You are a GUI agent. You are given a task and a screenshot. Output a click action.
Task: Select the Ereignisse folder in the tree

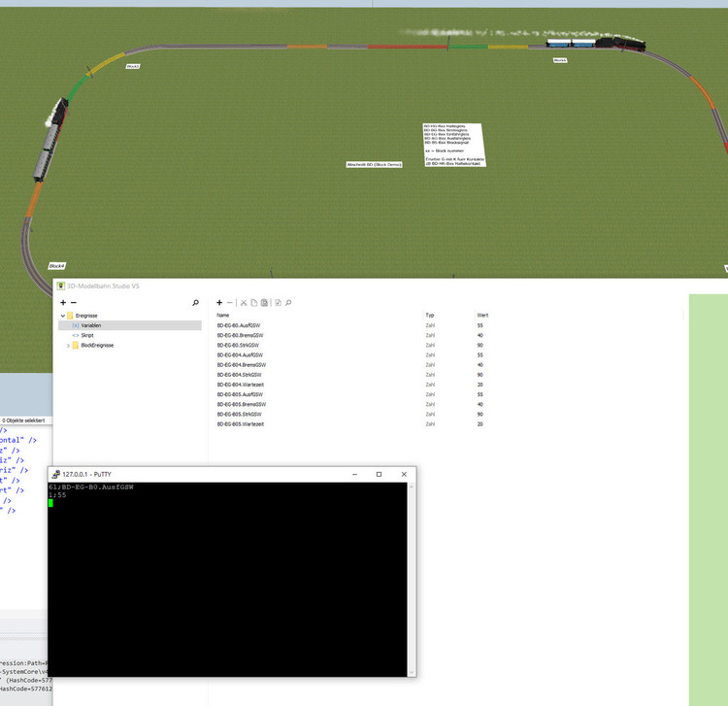click(86, 316)
